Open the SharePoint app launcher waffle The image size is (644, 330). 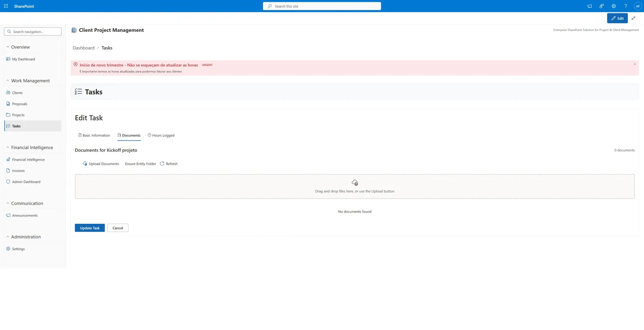pos(6,6)
